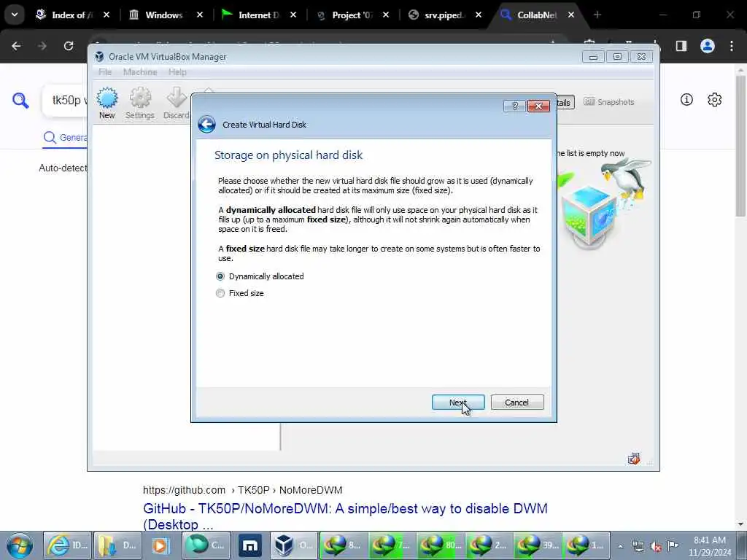
Task: Open the GitHub TK50P/NoMoreDWM result link
Action: coord(345,517)
